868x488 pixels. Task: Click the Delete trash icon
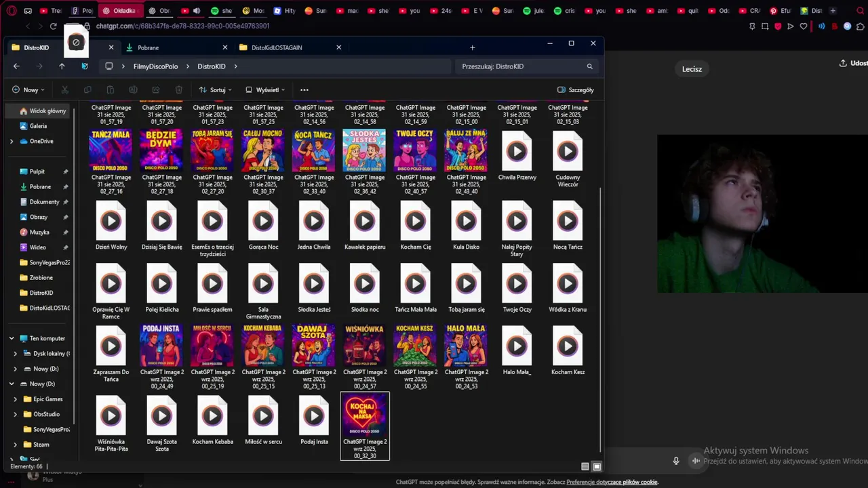point(178,89)
